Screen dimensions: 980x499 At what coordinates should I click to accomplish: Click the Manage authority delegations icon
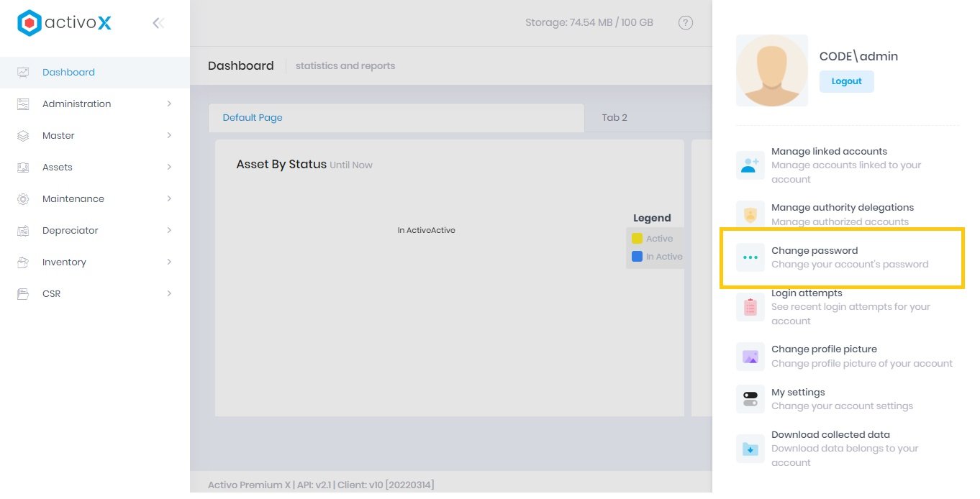[750, 214]
